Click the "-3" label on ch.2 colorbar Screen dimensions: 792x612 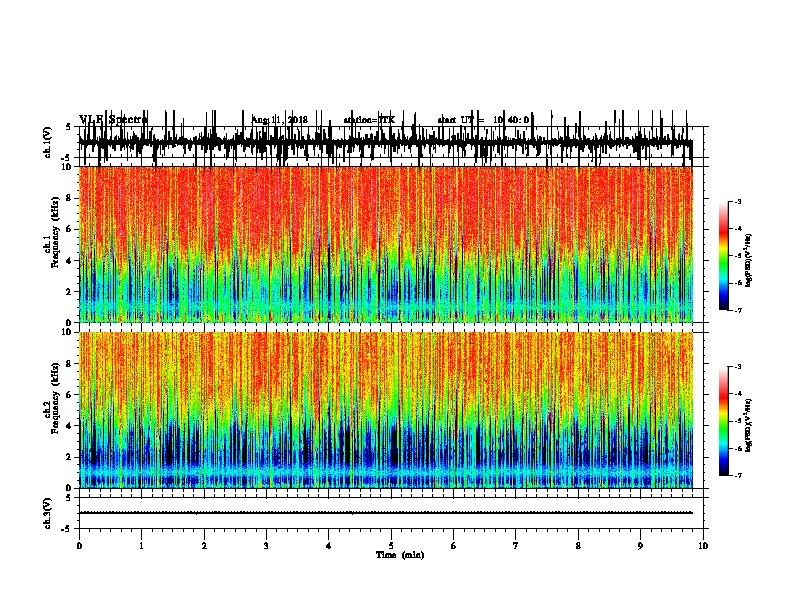pyautogui.click(x=737, y=367)
